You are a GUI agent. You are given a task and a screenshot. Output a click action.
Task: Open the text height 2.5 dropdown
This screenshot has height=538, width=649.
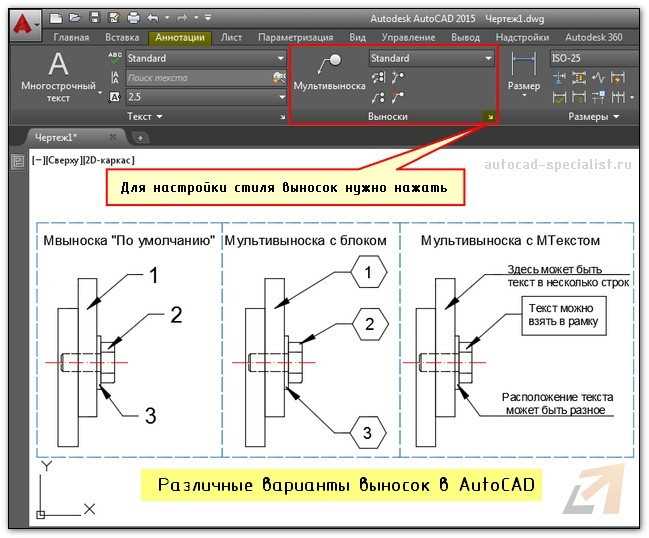(x=282, y=97)
